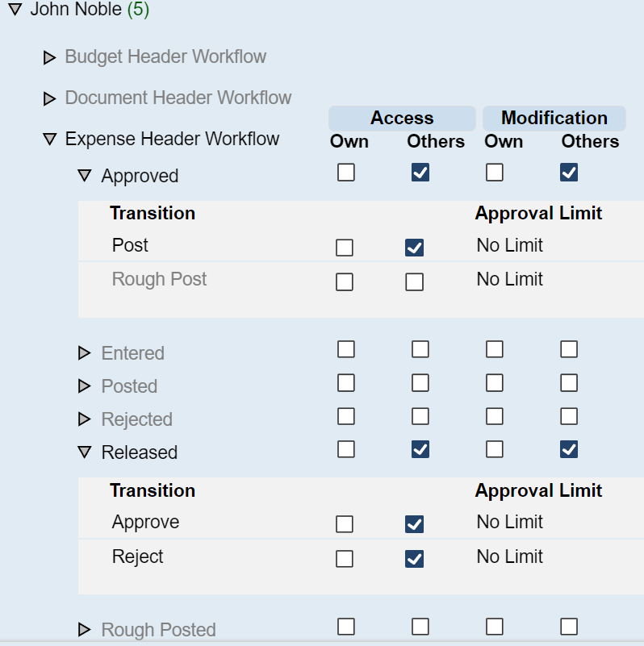Expand the Rough Posted state arrow
The width and height of the screenshot is (644, 646).
(85, 630)
